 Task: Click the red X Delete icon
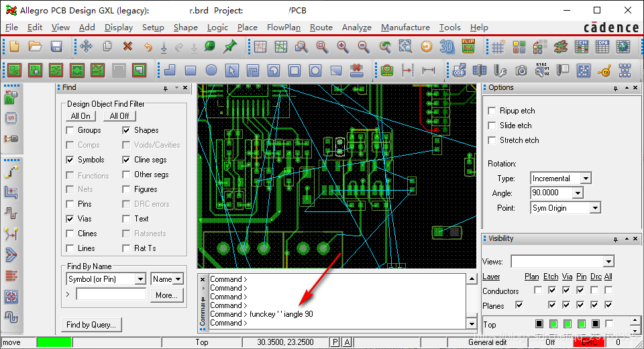(x=127, y=47)
